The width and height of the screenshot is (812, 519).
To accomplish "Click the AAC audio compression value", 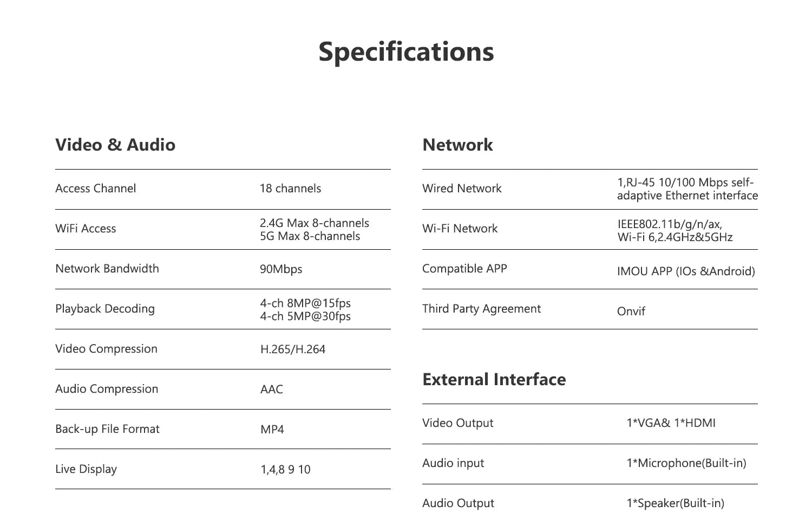I will click(x=272, y=390).
